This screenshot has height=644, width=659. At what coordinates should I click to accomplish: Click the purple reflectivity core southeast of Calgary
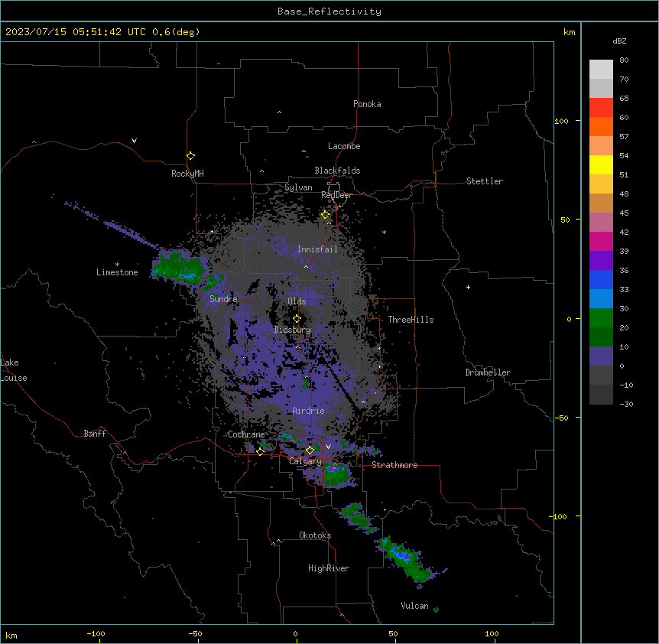tap(333, 467)
